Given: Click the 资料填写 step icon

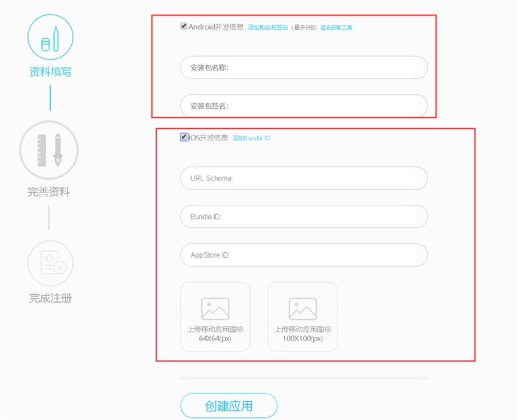Looking at the screenshot, I should coord(50,37).
